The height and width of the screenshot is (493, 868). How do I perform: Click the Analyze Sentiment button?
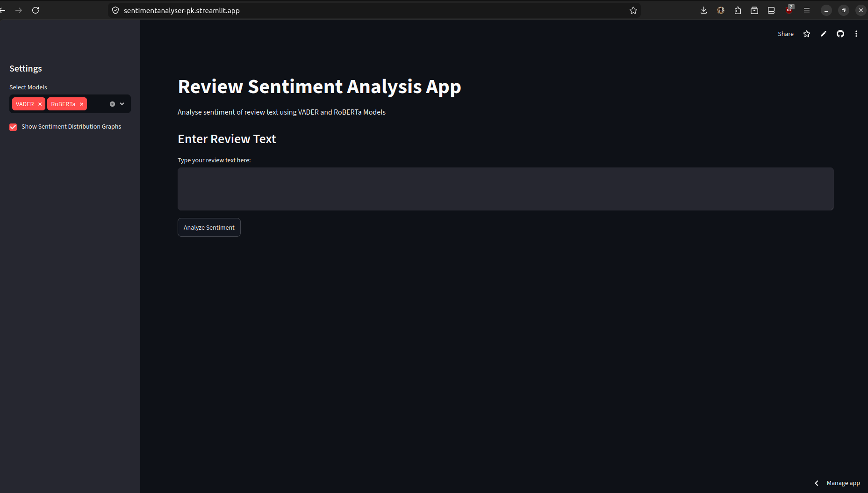(209, 227)
